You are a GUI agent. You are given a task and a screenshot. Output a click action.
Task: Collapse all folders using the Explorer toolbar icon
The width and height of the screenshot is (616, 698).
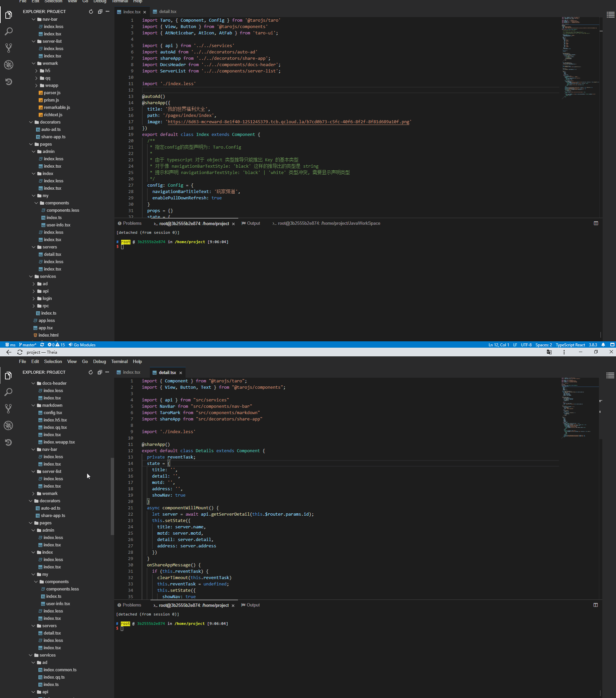click(x=100, y=11)
